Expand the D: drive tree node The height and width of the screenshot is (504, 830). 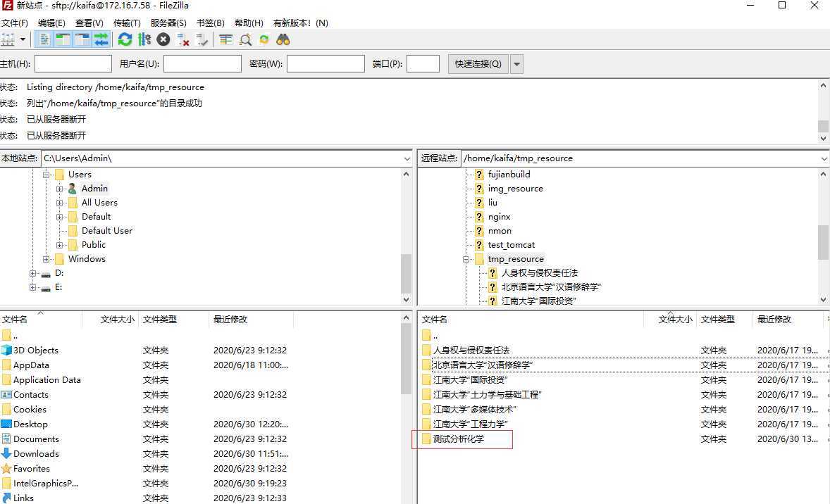(x=33, y=273)
